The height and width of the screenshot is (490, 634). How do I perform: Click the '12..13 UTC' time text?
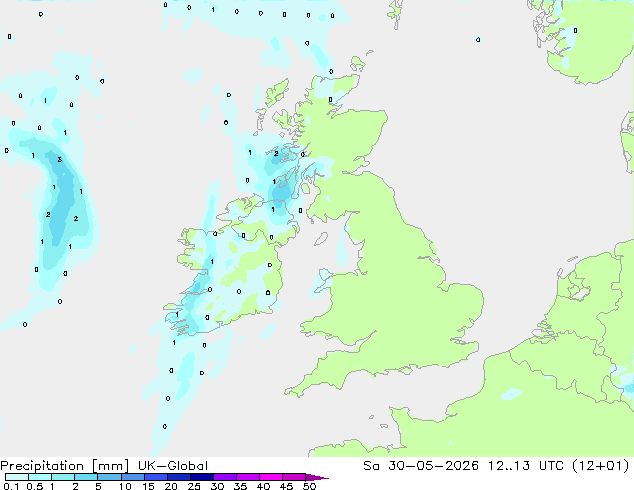pos(527,466)
